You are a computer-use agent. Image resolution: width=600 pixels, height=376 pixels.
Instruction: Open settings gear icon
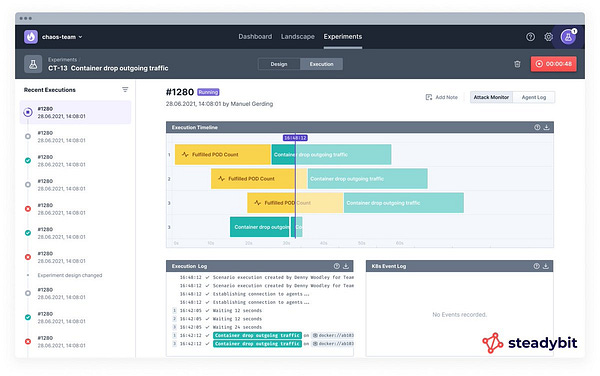548,37
